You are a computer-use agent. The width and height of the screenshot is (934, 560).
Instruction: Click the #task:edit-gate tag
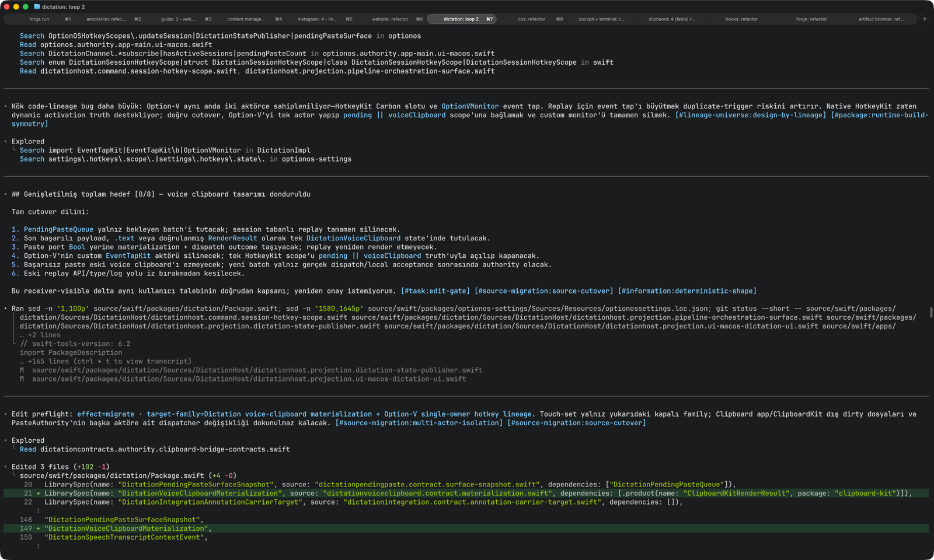pos(435,291)
